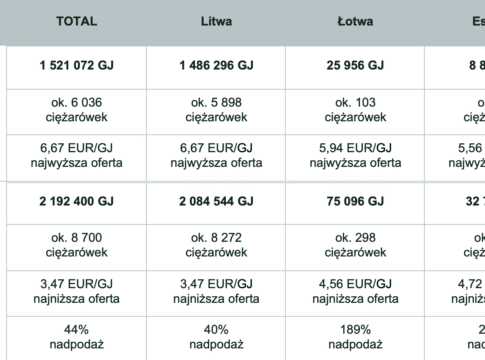
Task: Select the 1 521 072 GJ total cell
Action: (76, 67)
